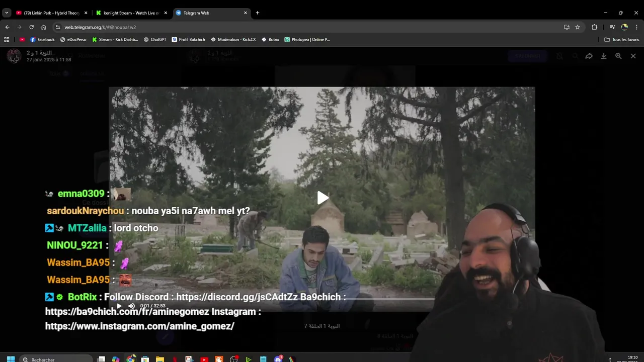The height and width of the screenshot is (362, 644).
Task: Open the Moderation - Kick.CX bookmark
Action: coord(233,39)
